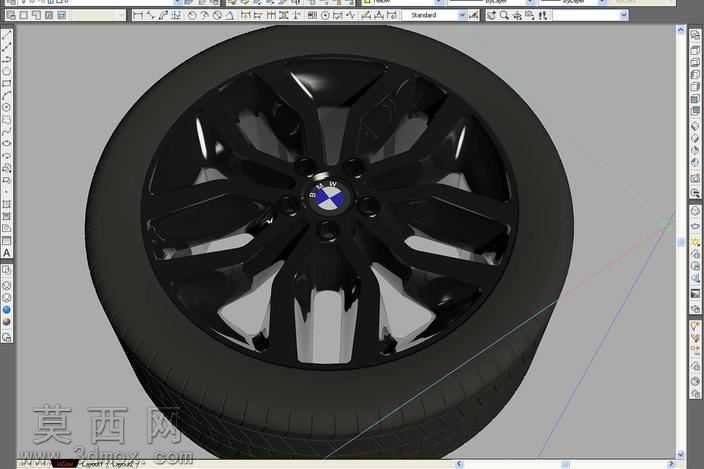Select the Construction Line tool

click(x=7, y=48)
